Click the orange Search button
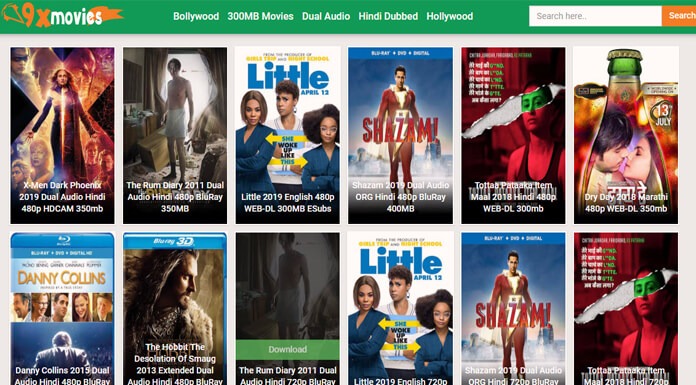 [679, 16]
